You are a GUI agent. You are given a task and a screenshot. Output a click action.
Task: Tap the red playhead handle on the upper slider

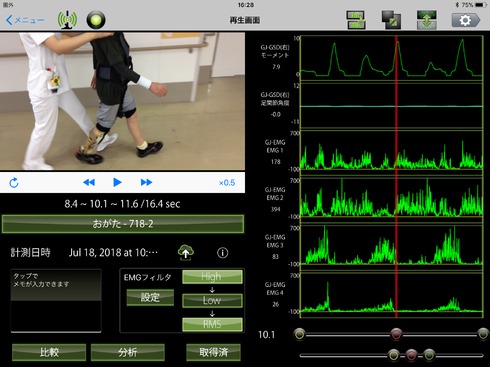tap(396, 334)
